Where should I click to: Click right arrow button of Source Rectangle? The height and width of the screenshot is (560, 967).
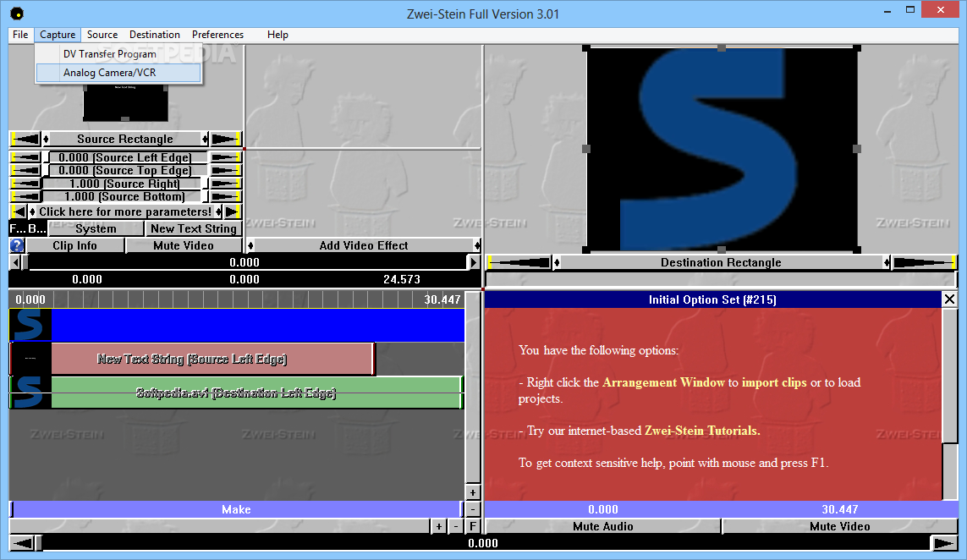click(x=226, y=139)
